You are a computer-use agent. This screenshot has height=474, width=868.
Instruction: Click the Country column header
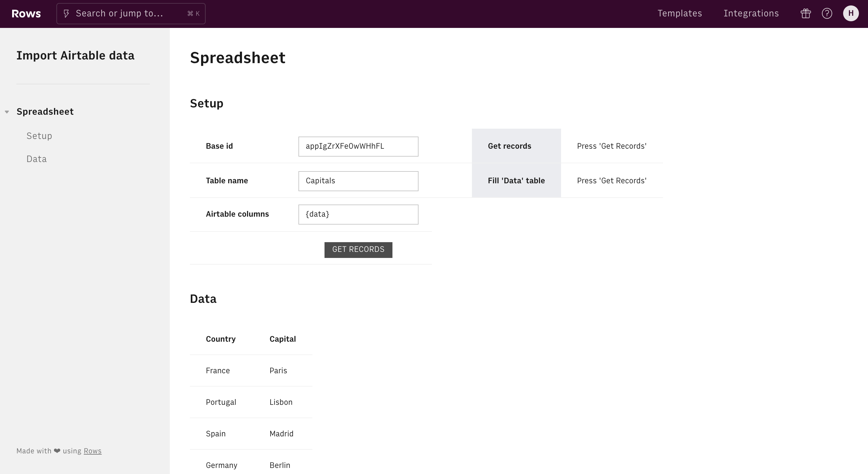click(x=221, y=339)
